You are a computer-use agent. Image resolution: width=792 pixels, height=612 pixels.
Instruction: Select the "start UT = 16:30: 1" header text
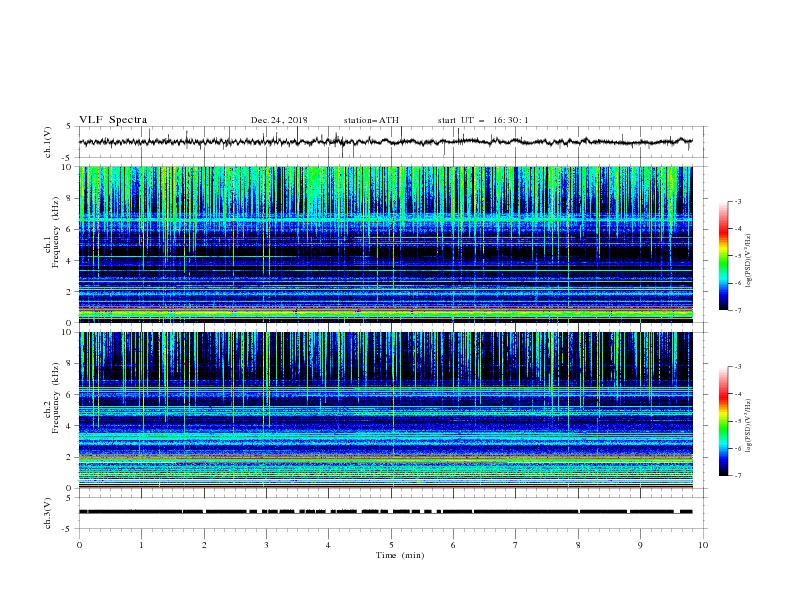(483, 120)
